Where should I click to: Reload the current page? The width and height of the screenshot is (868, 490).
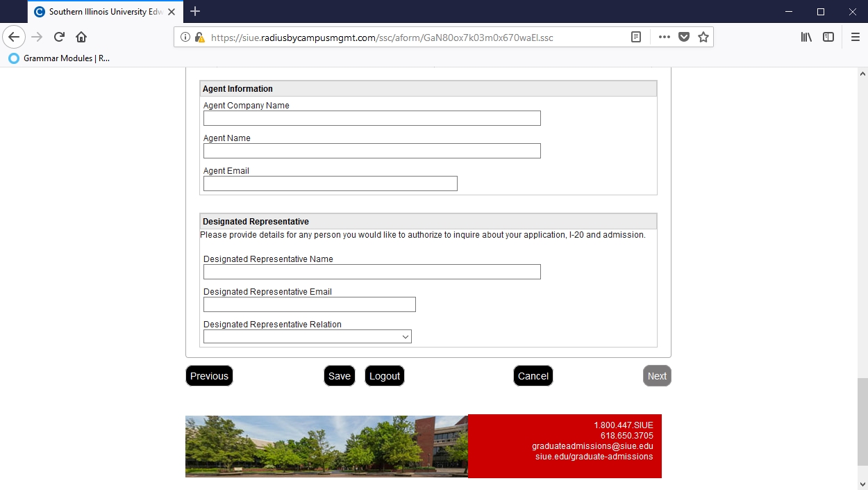tap(59, 38)
